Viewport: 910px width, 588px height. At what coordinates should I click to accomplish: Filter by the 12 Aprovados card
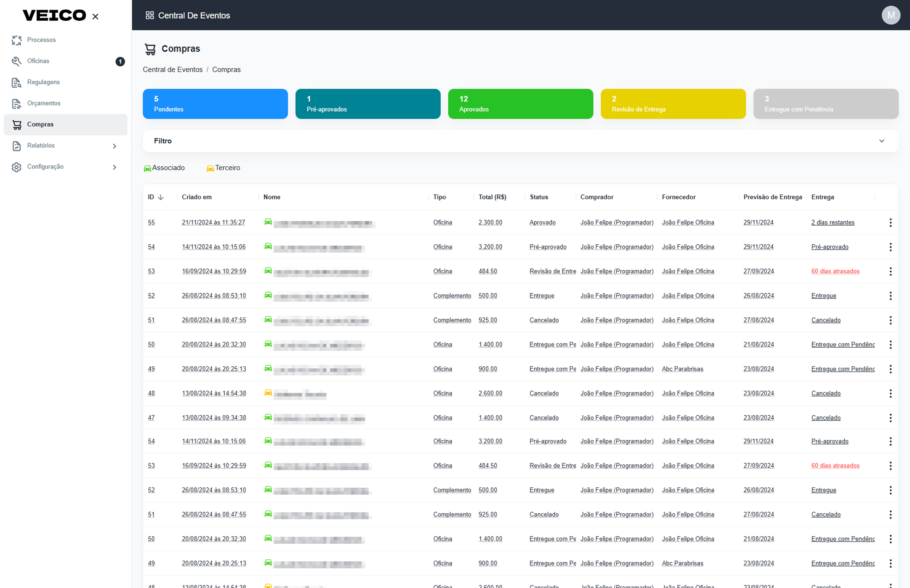[x=520, y=104]
